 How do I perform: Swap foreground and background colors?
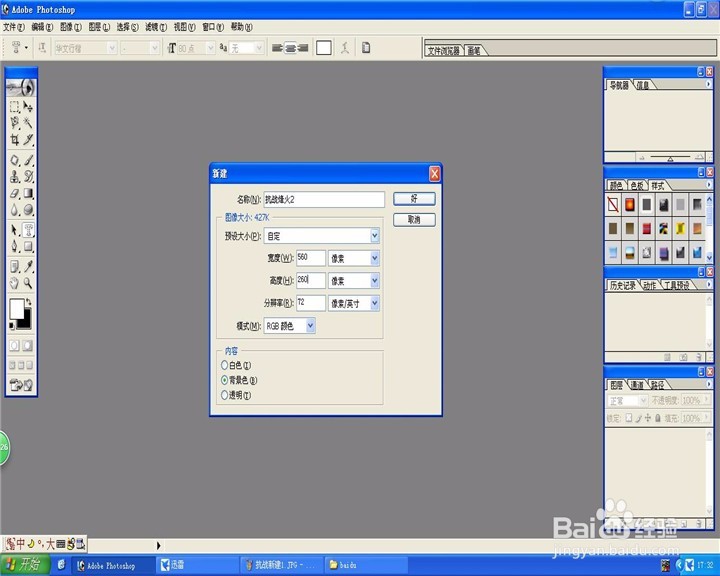click(x=29, y=301)
